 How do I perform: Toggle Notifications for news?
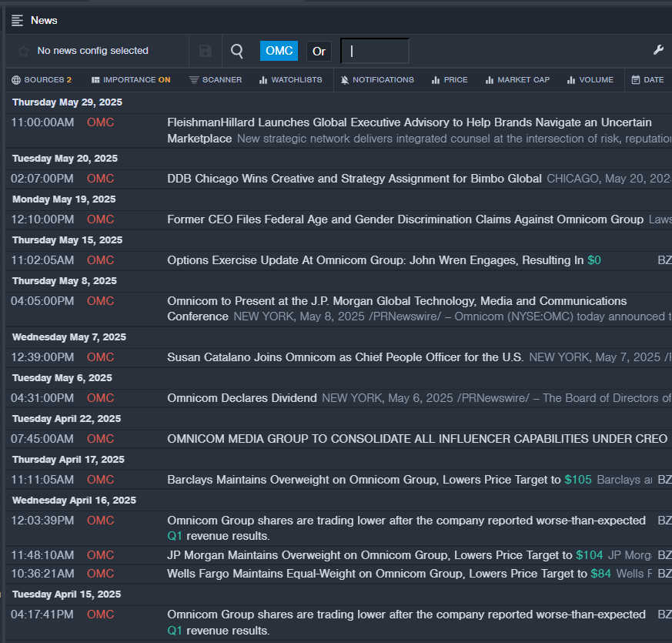[377, 80]
